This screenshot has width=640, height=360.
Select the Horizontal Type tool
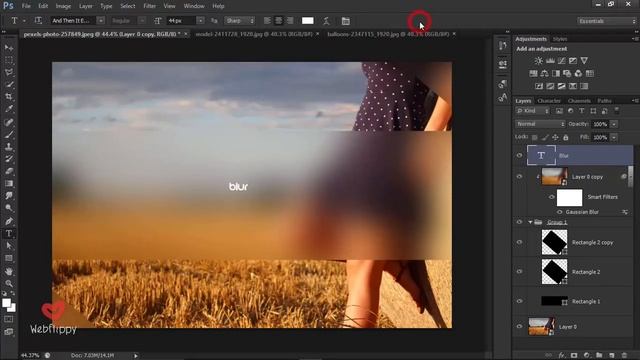click(x=9, y=234)
